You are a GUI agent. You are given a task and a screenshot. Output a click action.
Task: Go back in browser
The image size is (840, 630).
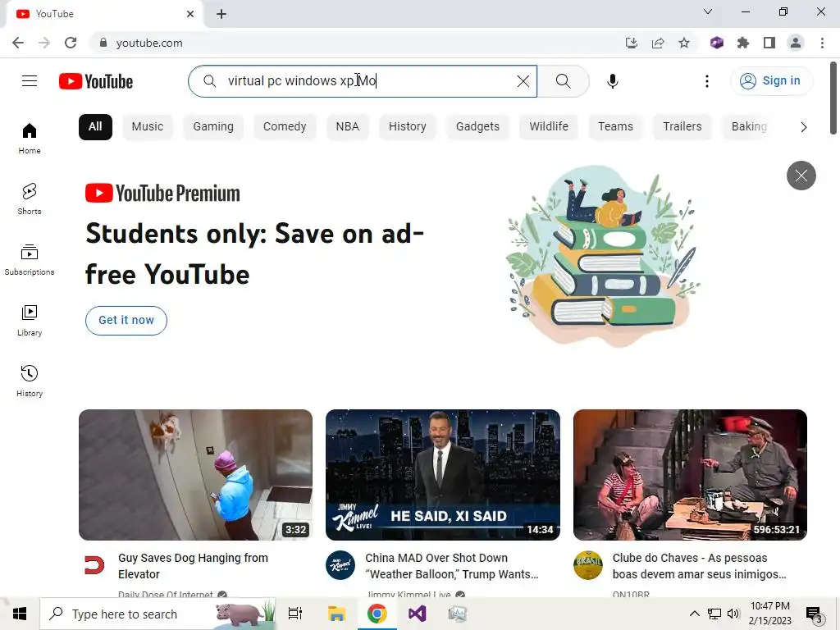18,43
